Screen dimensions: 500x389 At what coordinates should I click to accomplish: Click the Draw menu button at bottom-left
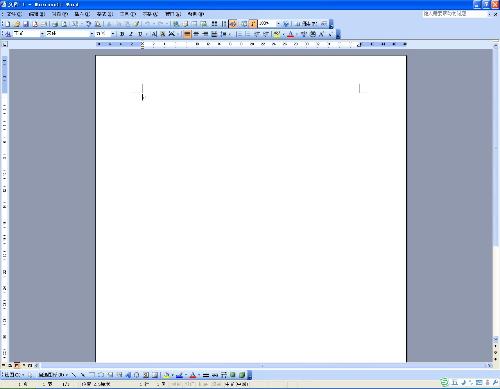click(x=13, y=375)
